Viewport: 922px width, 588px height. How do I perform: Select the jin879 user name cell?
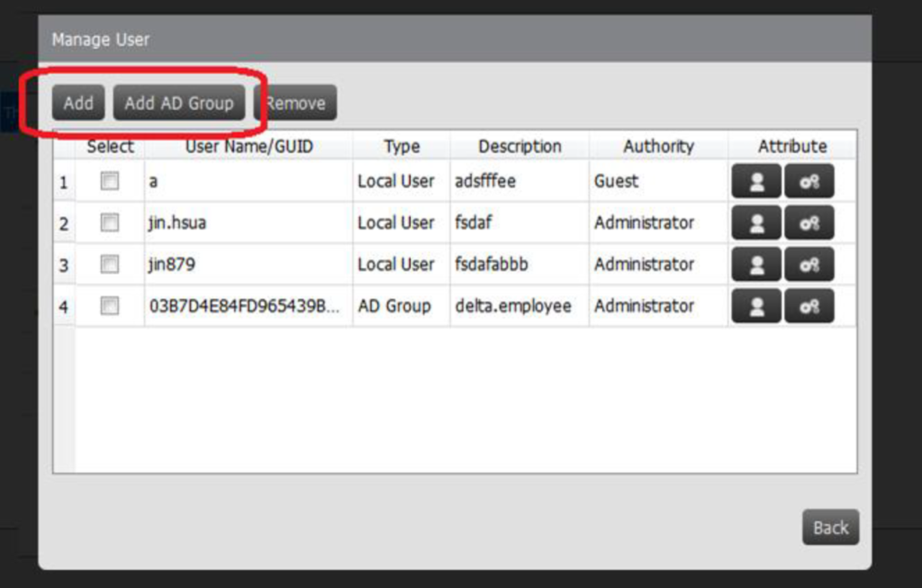tap(249, 264)
